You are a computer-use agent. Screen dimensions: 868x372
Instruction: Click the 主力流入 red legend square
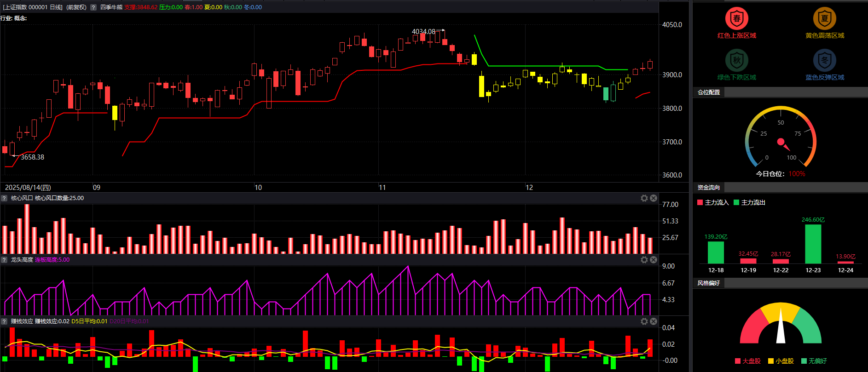[700, 202]
